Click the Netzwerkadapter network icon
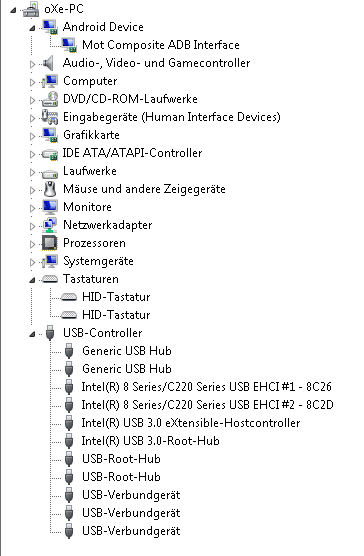The image size is (364, 556). pyautogui.click(x=50, y=225)
